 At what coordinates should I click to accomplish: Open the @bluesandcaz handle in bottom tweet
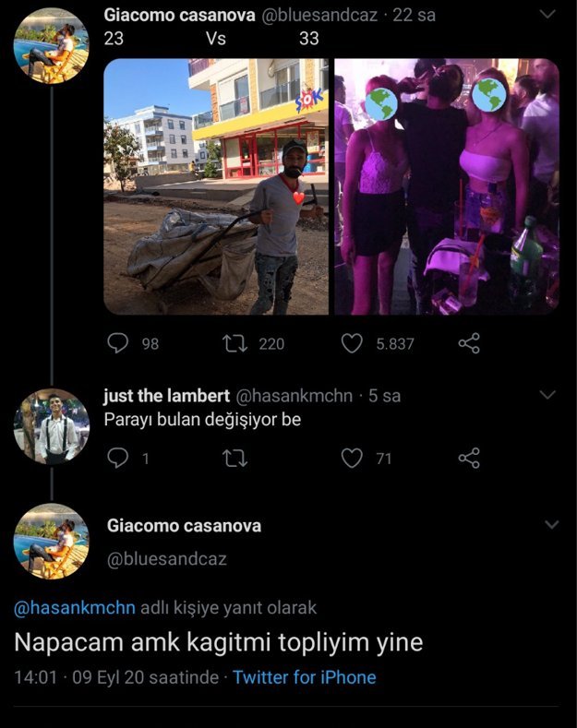tap(167, 559)
